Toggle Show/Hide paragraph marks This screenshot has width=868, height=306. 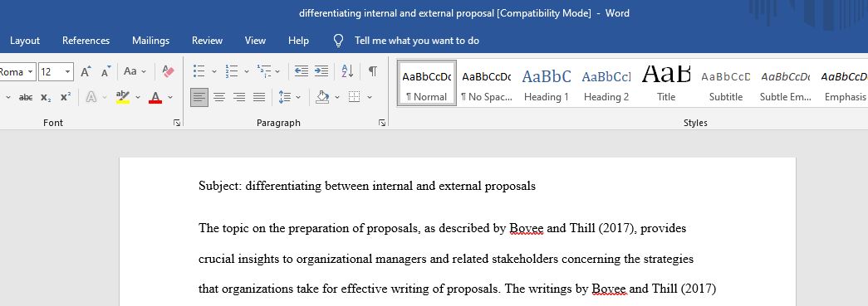[373, 70]
